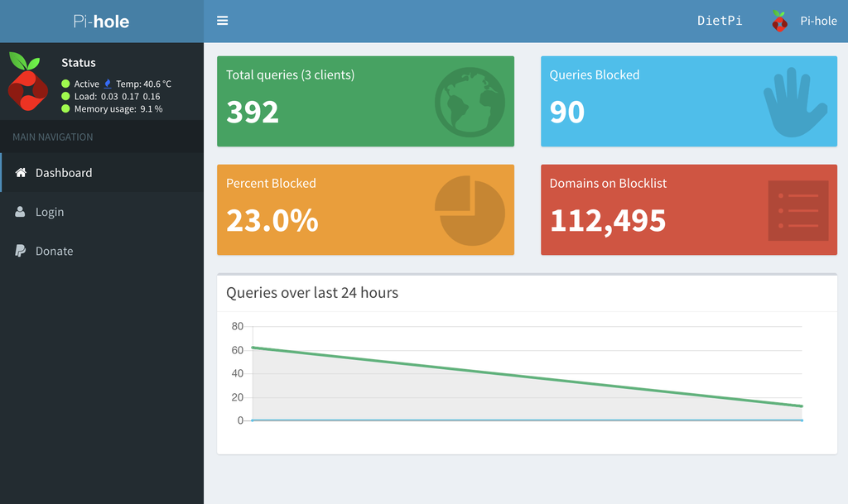Click DietPi in the top navigation bar
This screenshot has width=848, height=504.
[x=719, y=21]
